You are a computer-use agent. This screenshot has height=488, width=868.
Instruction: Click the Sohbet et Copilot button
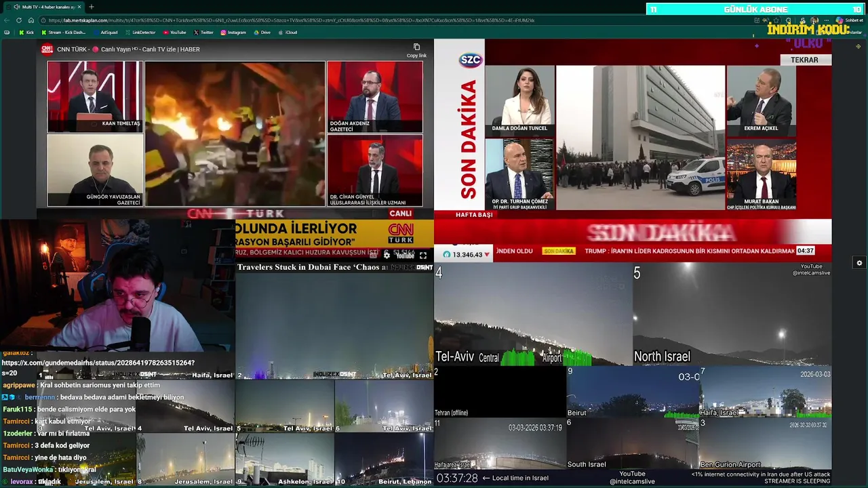pyautogui.click(x=849, y=20)
